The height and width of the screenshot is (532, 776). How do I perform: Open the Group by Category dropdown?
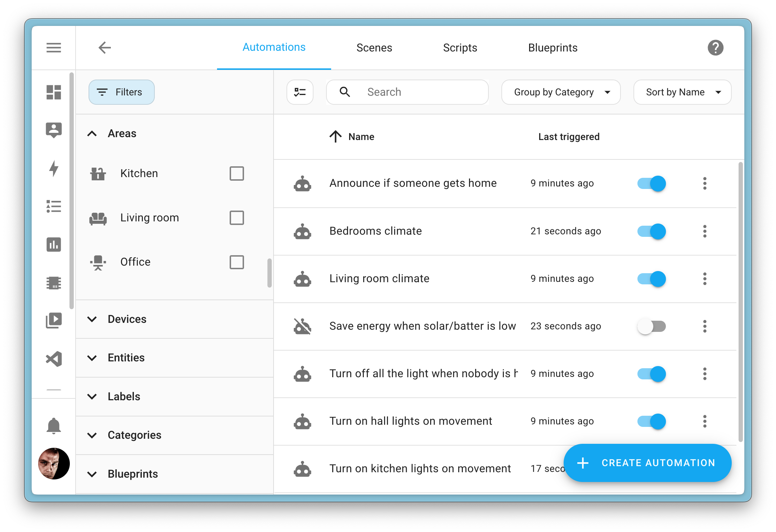[x=560, y=92]
